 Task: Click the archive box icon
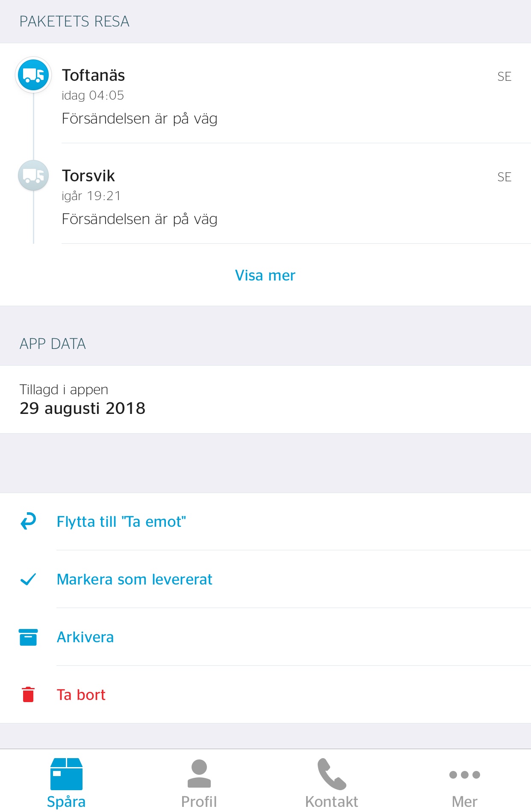tap(28, 637)
